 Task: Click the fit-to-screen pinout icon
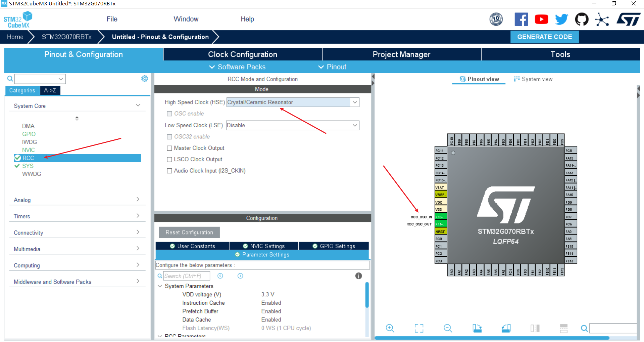[x=419, y=328]
